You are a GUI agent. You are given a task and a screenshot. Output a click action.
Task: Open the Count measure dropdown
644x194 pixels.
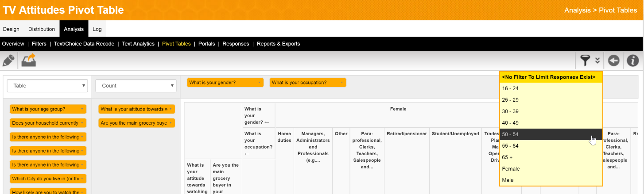136,86
